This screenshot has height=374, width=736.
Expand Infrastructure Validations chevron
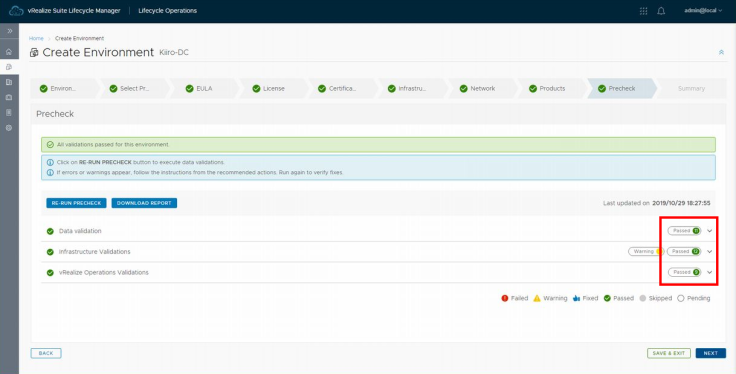pyautogui.click(x=709, y=252)
